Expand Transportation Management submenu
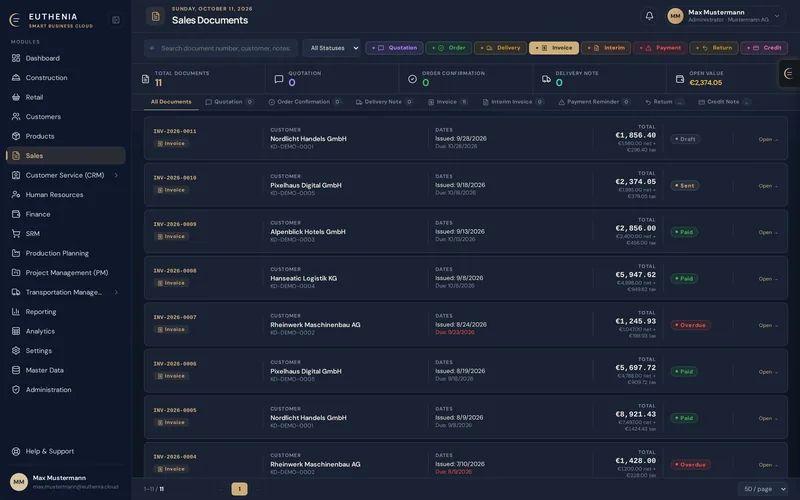Screen dimensions: 800x500 [116, 292]
